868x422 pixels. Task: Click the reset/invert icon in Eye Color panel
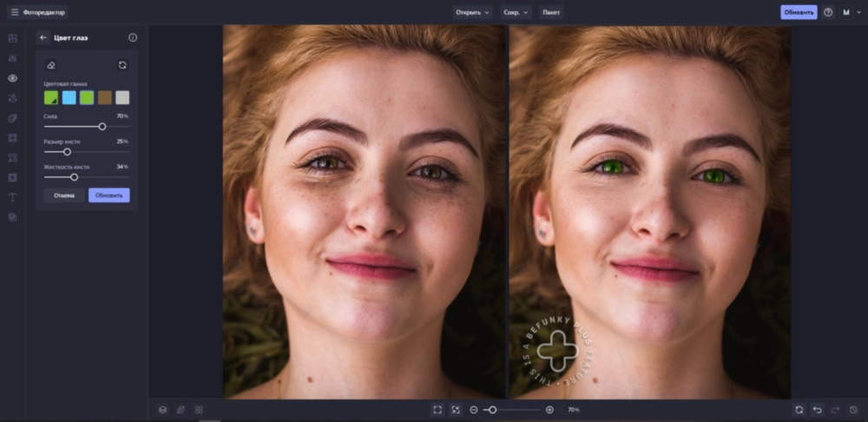[x=122, y=65]
